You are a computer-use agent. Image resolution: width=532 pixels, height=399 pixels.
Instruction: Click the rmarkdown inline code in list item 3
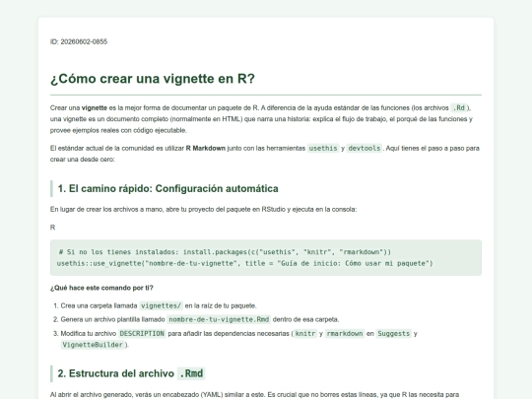pos(345,334)
